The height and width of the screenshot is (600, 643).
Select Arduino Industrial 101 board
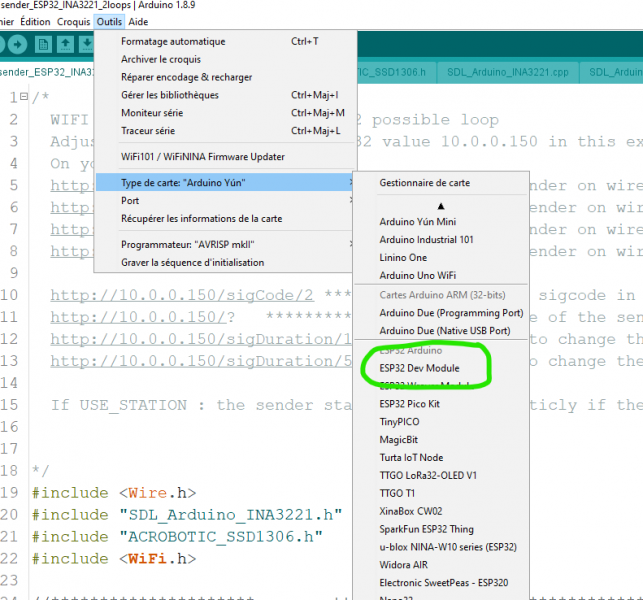pos(441,240)
